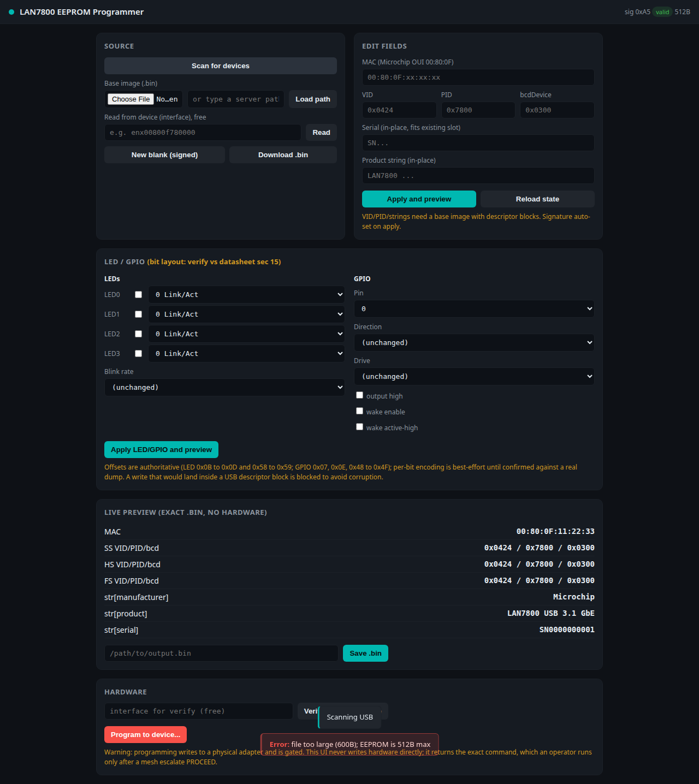Click the datasheet sec 15 warning text

tap(214, 262)
